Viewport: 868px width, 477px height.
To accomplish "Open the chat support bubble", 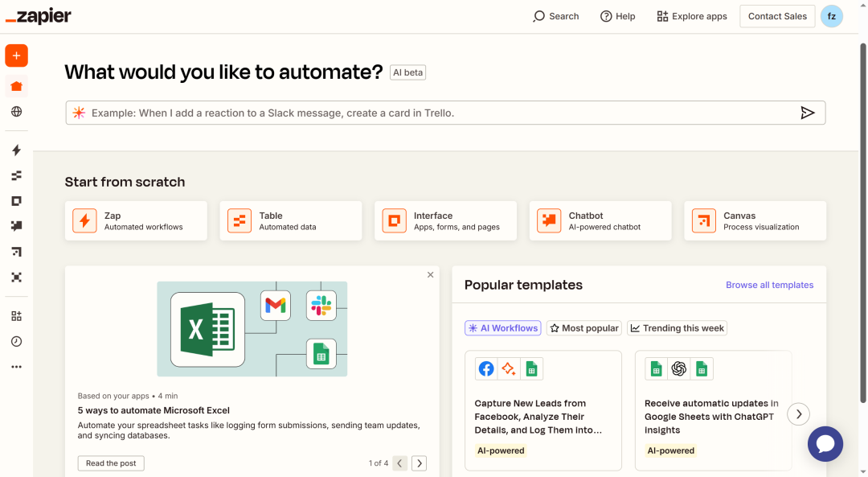I will tap(825, 444).
